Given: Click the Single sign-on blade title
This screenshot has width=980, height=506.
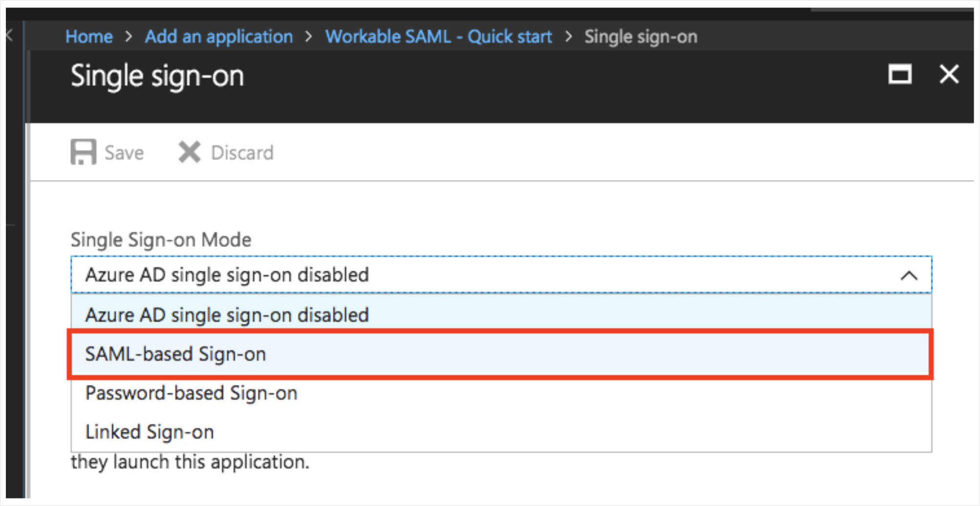Looking at the screenshot, I should 157,77.
